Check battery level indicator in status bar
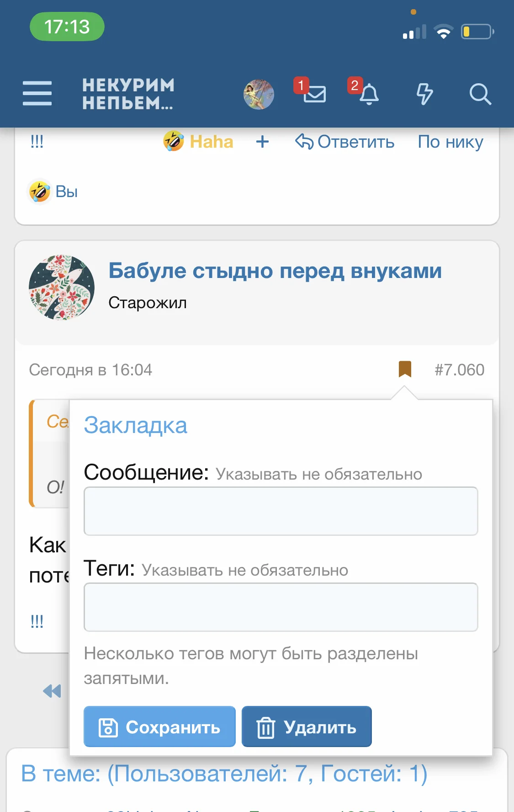The image size is (514, 812). [477, 31]
